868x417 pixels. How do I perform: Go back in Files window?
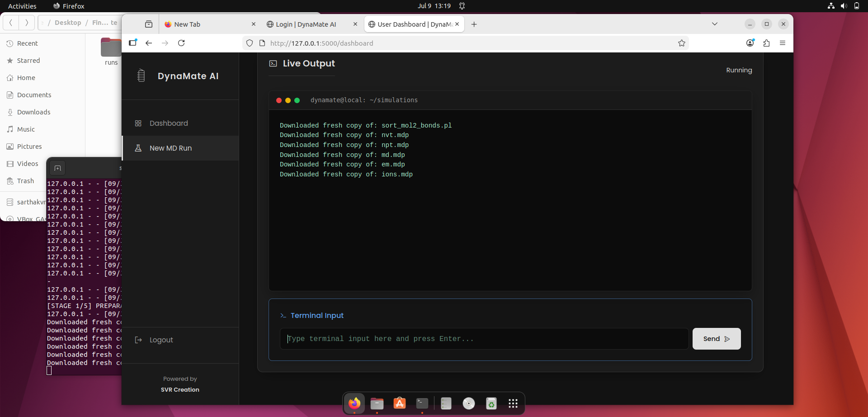point(11,23)
